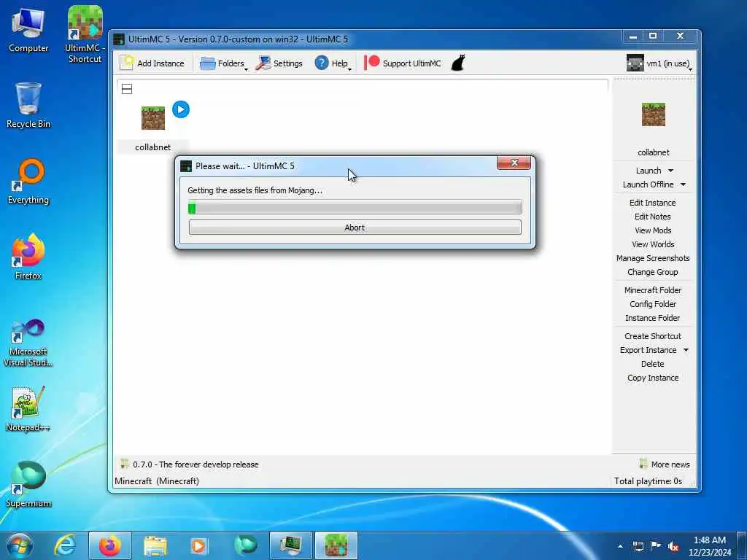
Task: Open Edit Instance
Action: pyautogui.click(x=653, y=203)
